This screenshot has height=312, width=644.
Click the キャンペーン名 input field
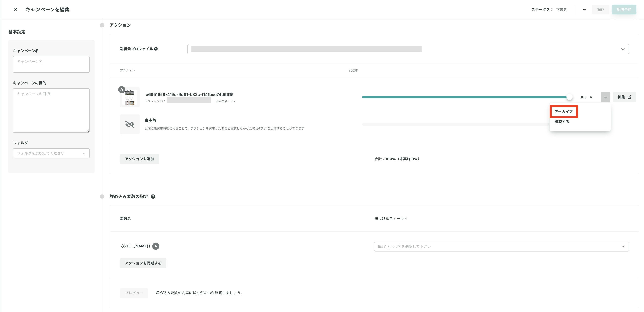point(51,64)
